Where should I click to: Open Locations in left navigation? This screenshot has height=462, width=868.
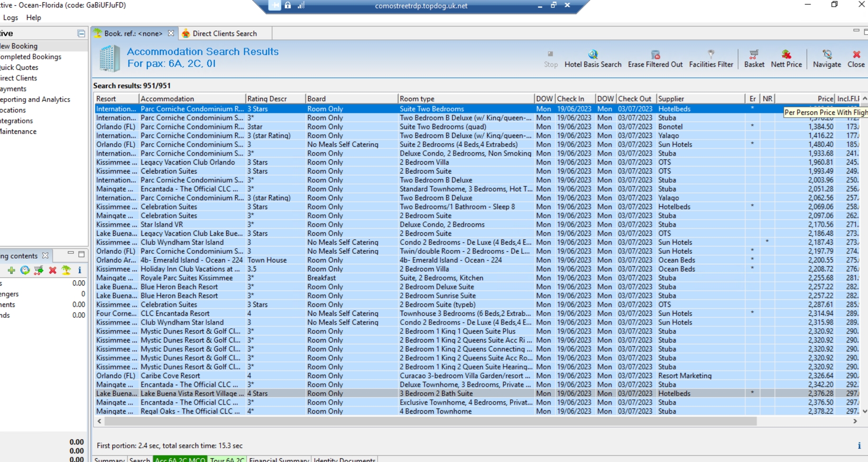coord(13,110)
